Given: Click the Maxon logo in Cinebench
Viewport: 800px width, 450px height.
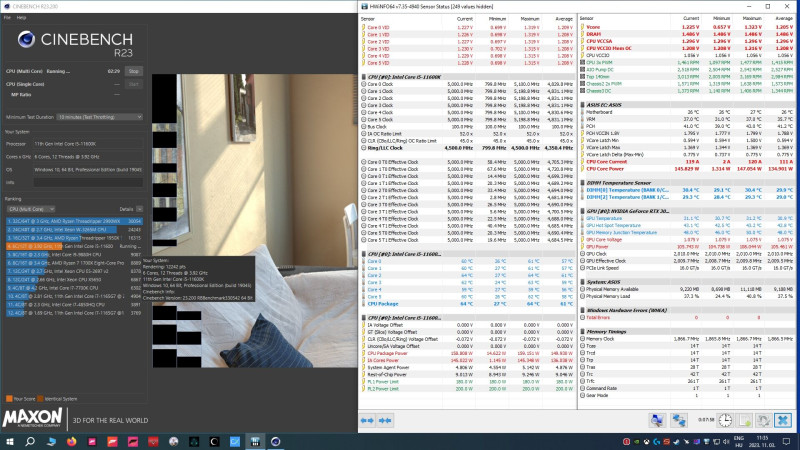Looking at the screenshot, I should coord(32,418).
